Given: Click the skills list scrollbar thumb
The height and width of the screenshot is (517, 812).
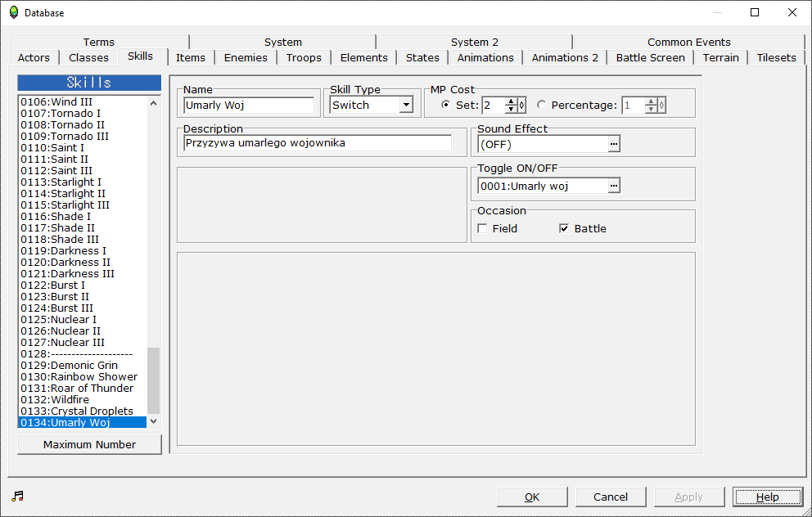Looking at the screenshot, I should 153,381.
